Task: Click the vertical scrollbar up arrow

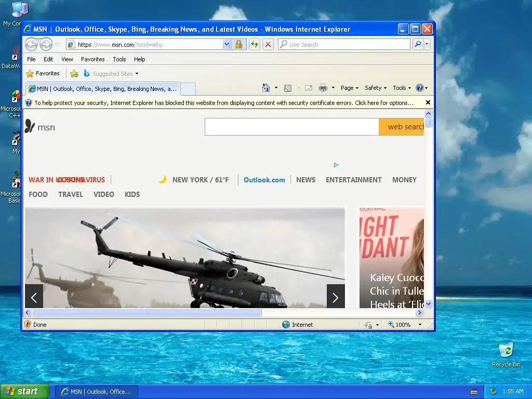Action: coord(428,113)
